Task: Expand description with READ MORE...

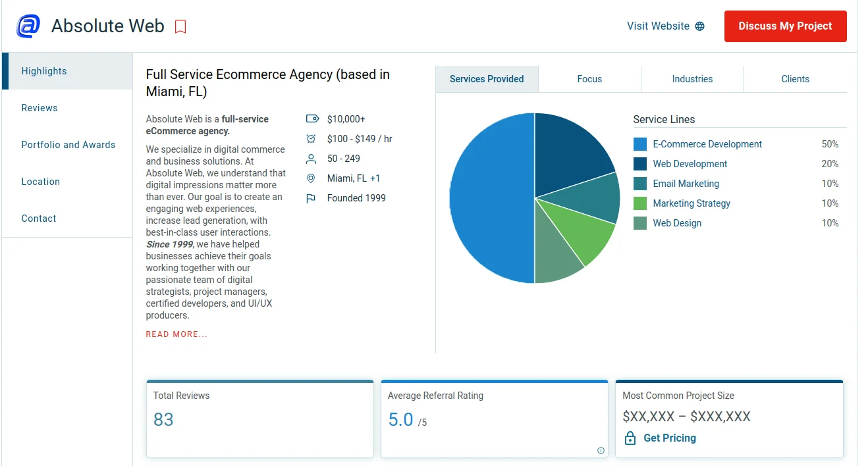Action: pos(176,334)
